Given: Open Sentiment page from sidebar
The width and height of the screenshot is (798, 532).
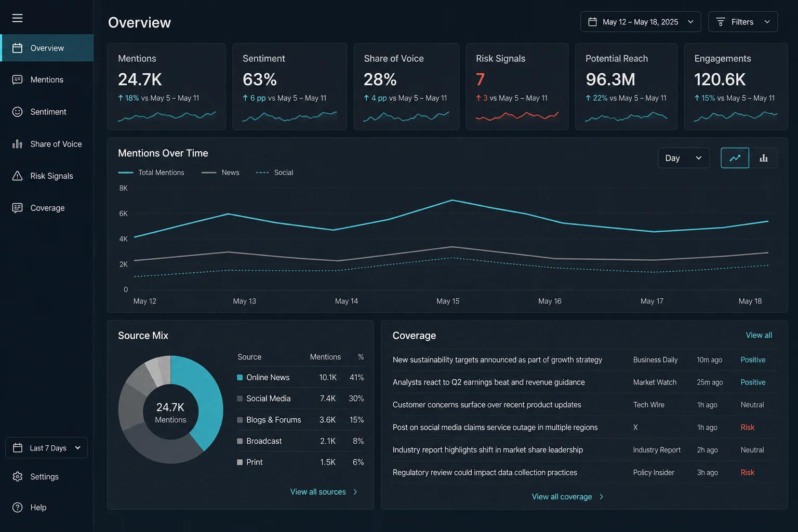Looking at the screenshot, I should [x=47, y=112].
